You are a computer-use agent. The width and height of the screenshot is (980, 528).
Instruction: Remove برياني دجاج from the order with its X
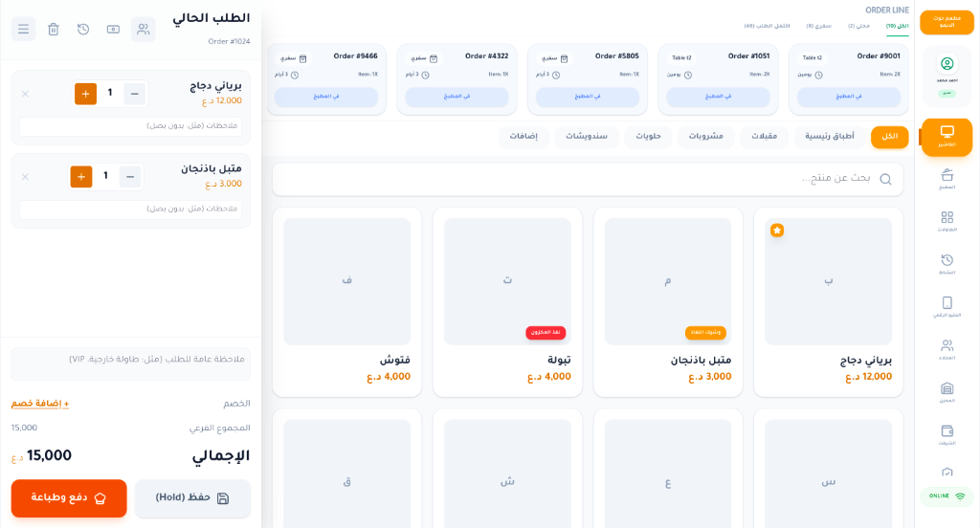point(25,94)
